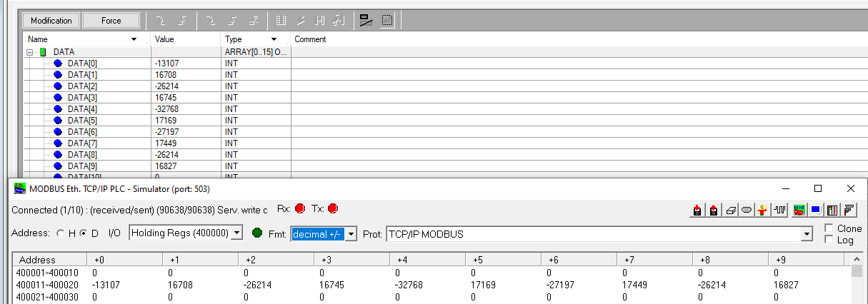Click the save registers icon with up arrow

click(x=713, y=210)
